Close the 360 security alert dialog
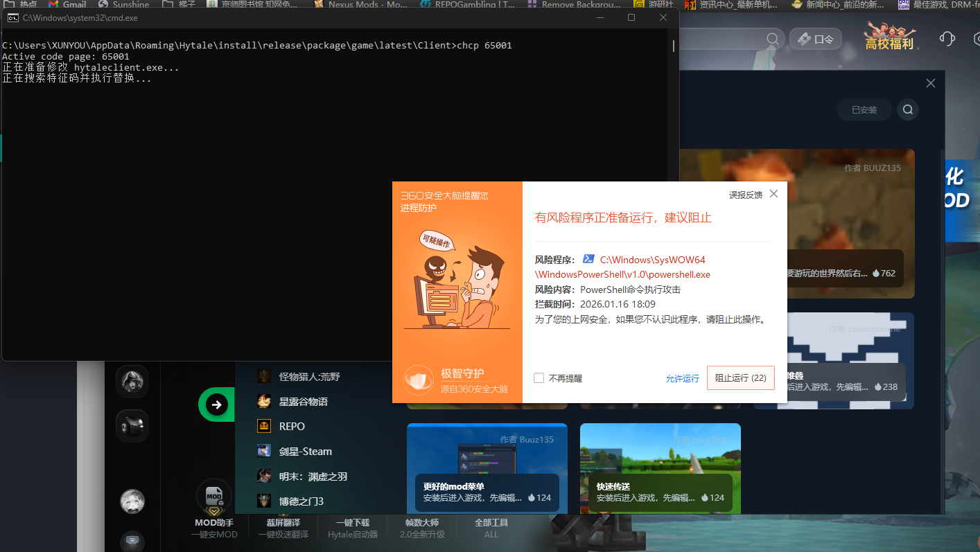Image resolution: width=980 pixels, height=552 pixels. pos(773,194)
